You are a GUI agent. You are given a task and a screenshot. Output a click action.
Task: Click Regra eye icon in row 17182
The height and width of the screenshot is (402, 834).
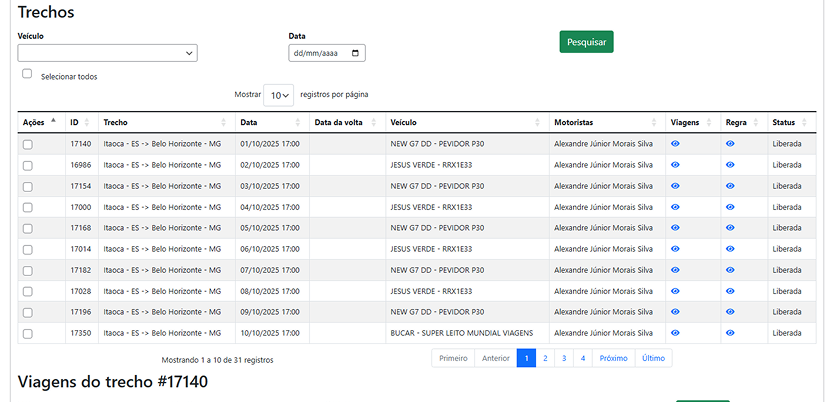[x=730, y=270]
